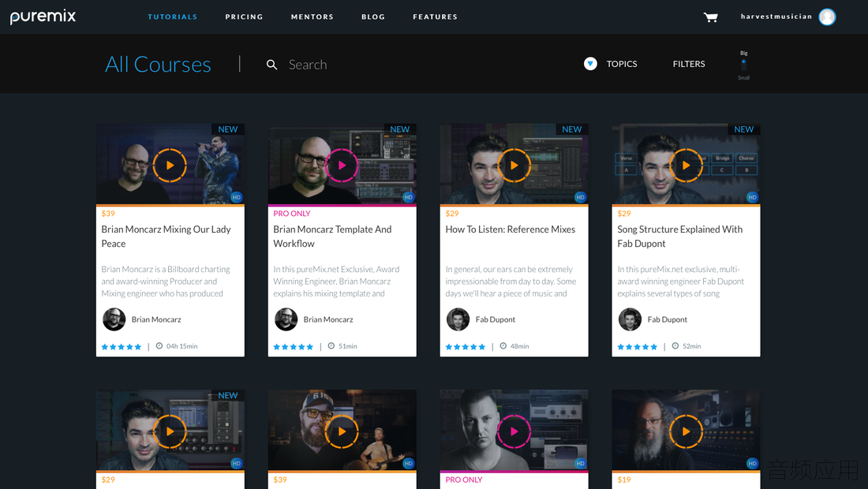Open Brian Moncarz Template And Workflow title
Image resolution: width=868 pixels, height=489 pixels.
(x=332, y=236)
